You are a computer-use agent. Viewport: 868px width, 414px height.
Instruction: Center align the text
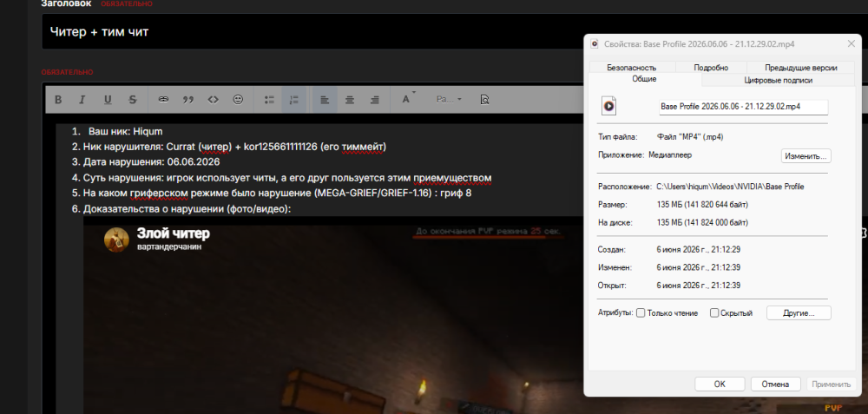[350, 100]
